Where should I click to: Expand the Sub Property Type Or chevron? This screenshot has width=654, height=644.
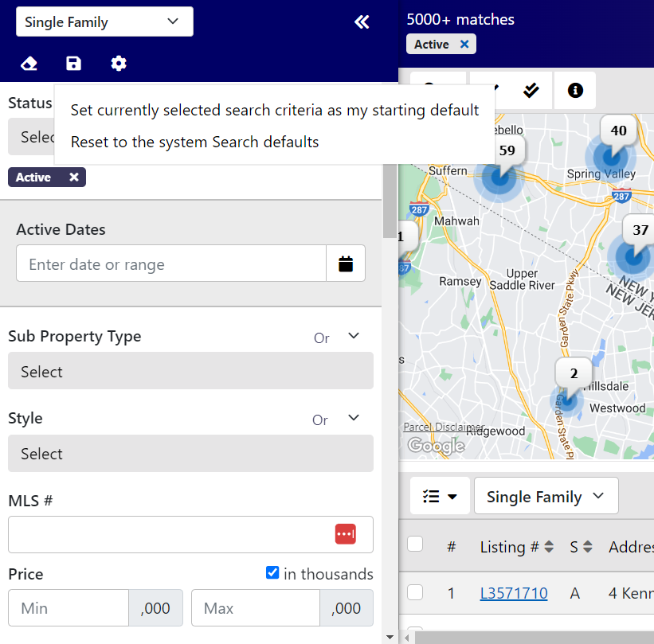click(x=353, y=336)
